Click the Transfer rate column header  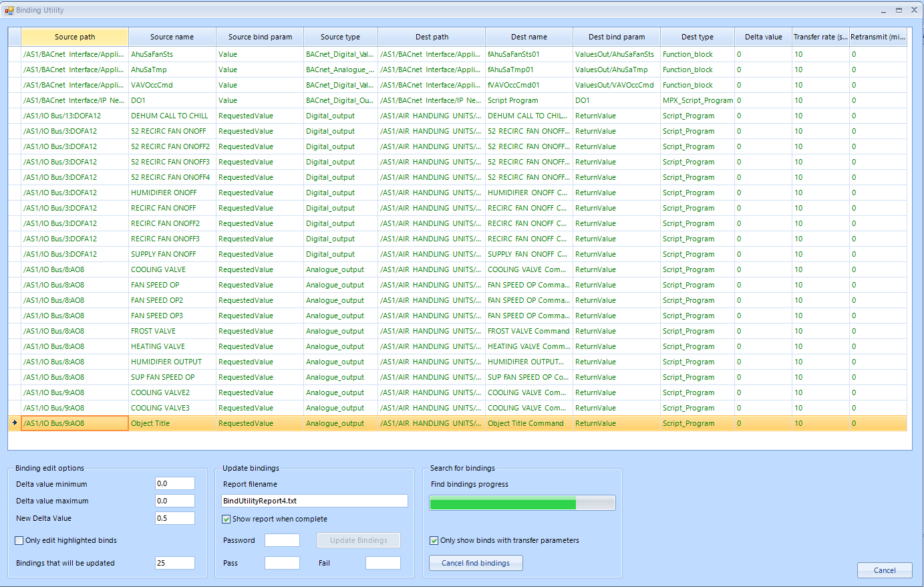[820, 37]
